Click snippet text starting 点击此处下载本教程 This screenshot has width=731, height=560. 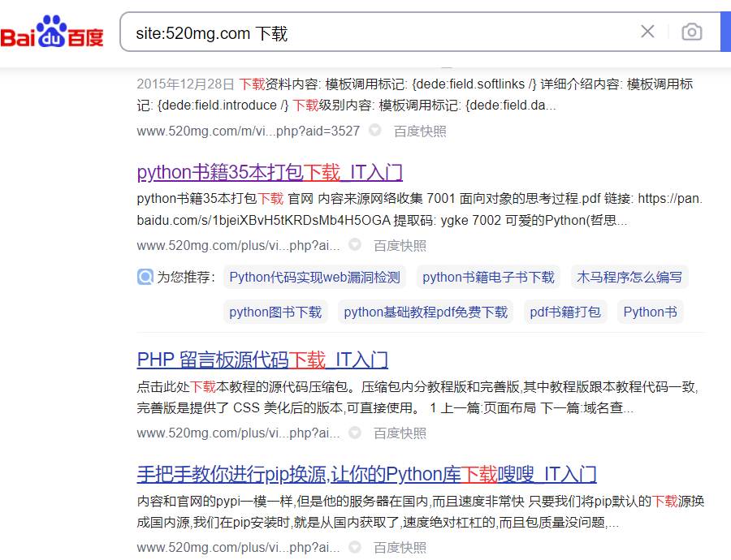417,398
